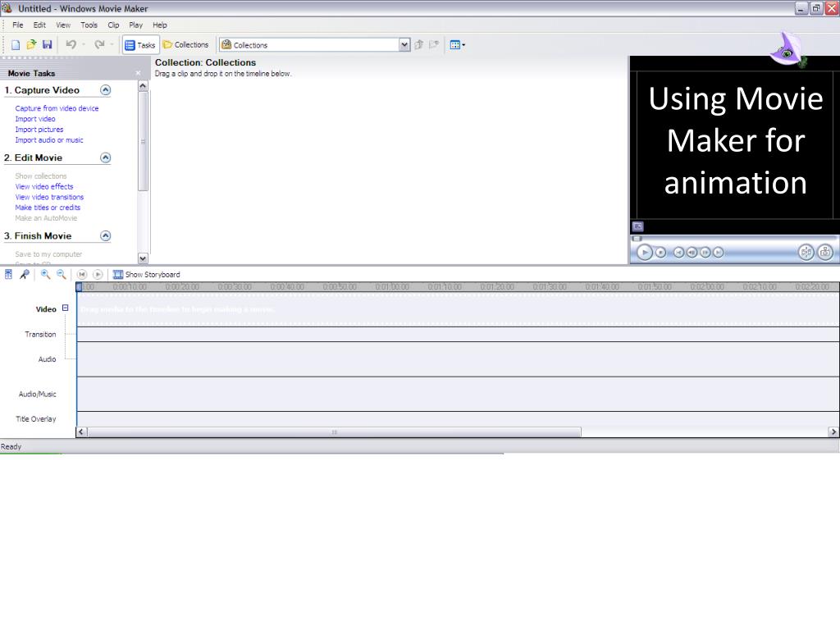The image size is (840, 630).
Task: Click the timeline scroll right arrow
Action: 833,431
